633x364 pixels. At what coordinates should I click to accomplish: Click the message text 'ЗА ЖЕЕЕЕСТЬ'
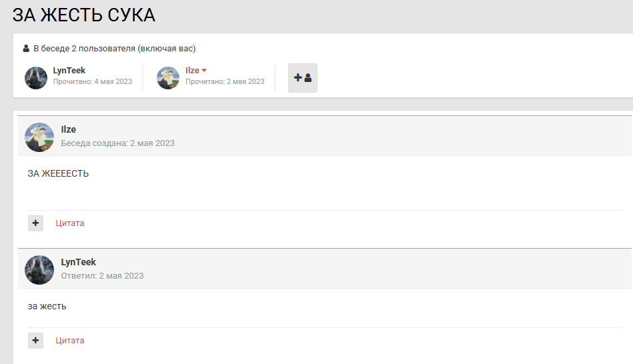(x=58, y=174)
